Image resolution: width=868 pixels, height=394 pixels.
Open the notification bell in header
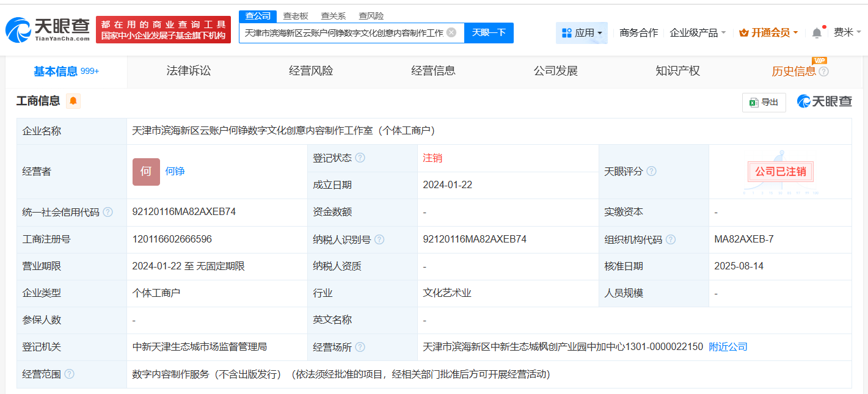[x=817, y=33]
